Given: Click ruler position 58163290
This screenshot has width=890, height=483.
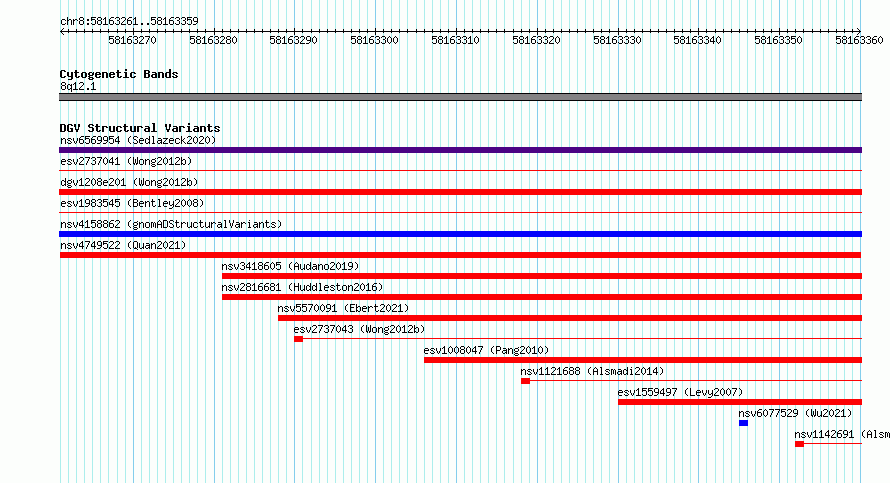Looking at the screenshot, I should [x=293, y=40].
